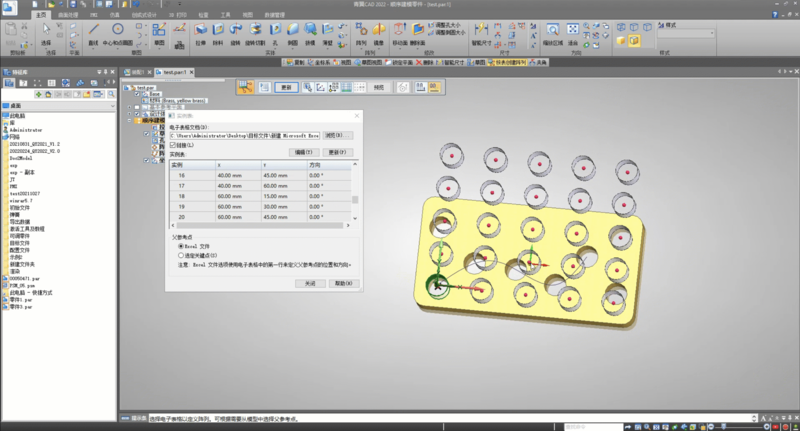Click the 拉伸 (Extrude) tool icon
The height and width of the screenshot is (431, 800).
tap(200, 32)
